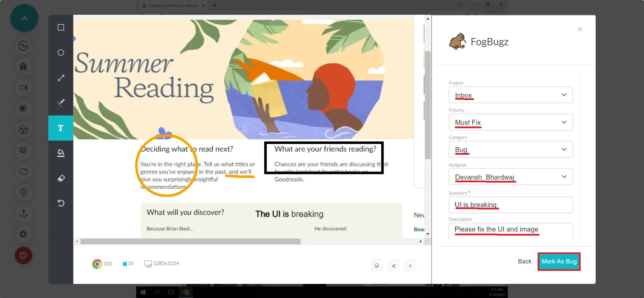Expand the Assignee dropdown

pyautogui.click(x=510, y=177)
